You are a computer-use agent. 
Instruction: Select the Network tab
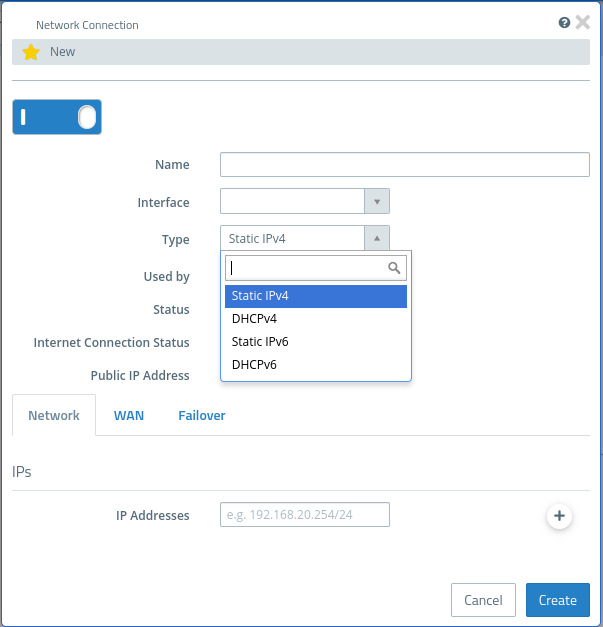coord(54,415)
